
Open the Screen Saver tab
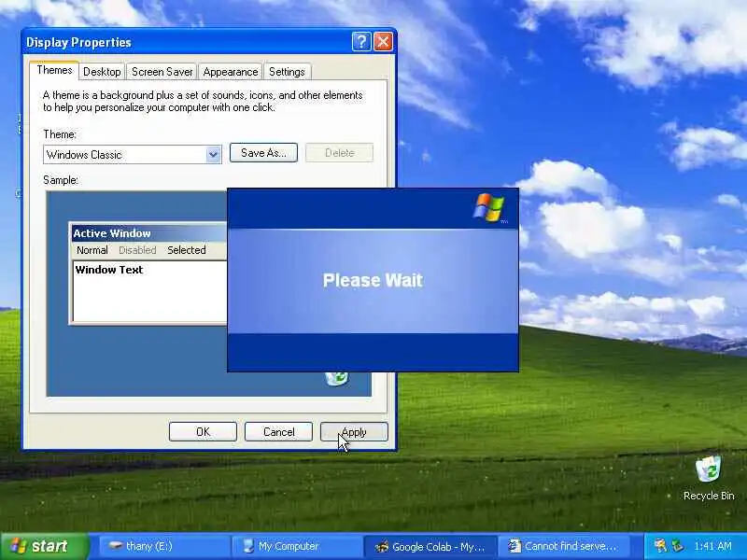tap(162, 72)
